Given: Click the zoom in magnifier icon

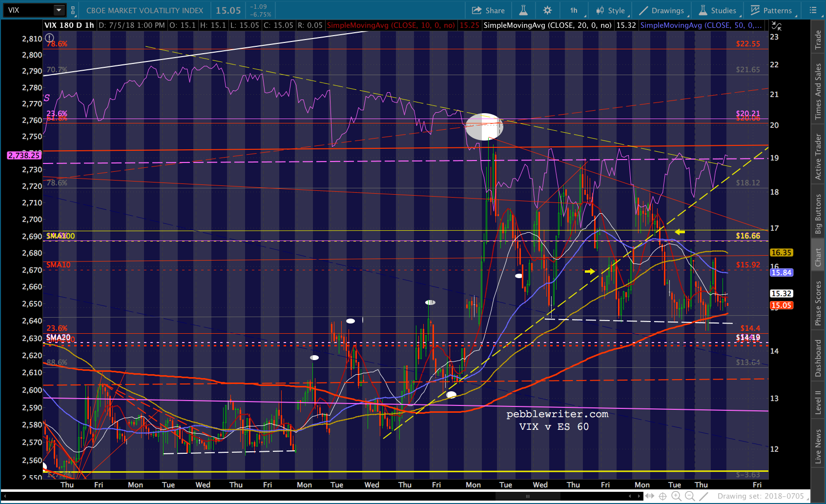Looking at the screenshot, I should [x=676, y=496].
